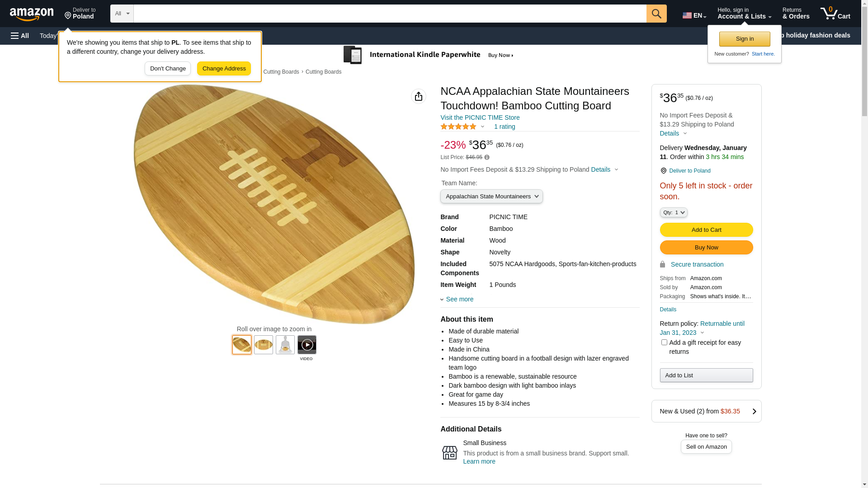Open Returns & Orders
The width and height of the screenshot is (868, 488).
click(796, 14)
